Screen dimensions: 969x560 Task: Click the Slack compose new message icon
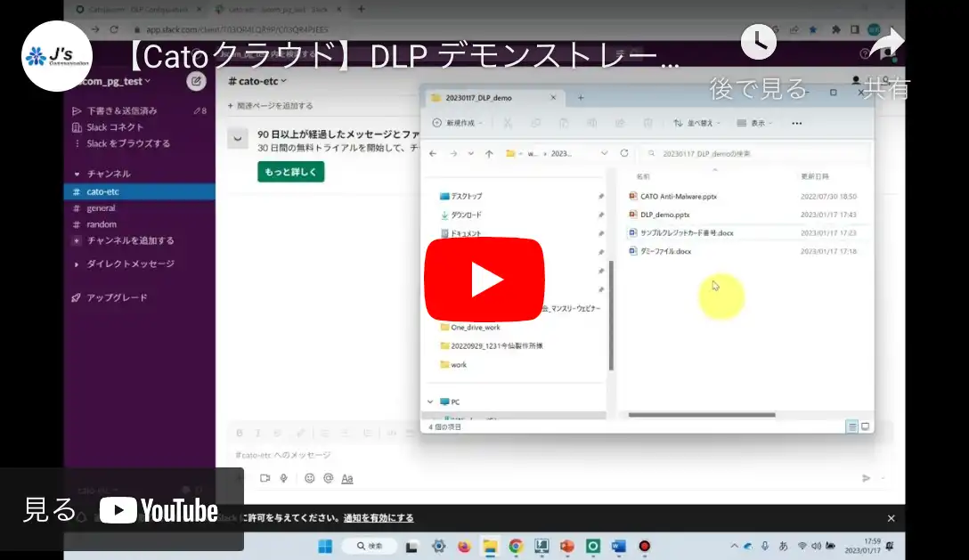pyautogui.click(x=196, y=81)
